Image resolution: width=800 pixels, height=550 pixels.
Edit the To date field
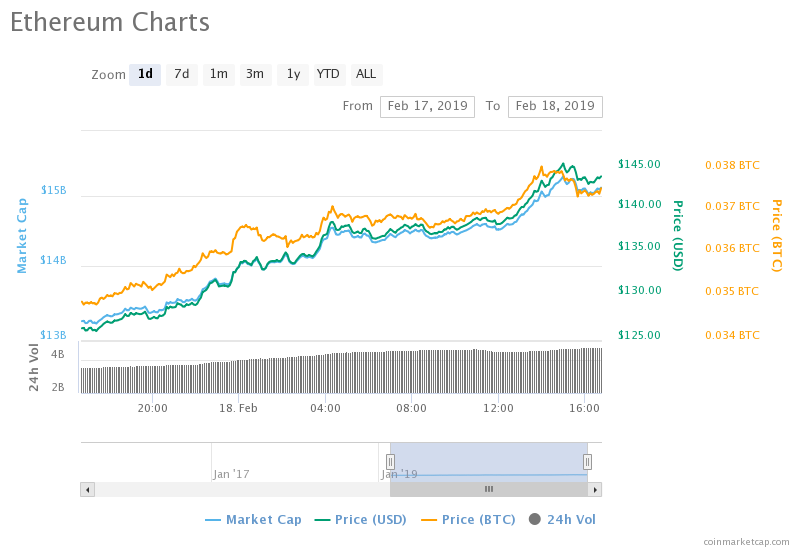[x=555, y=106]
